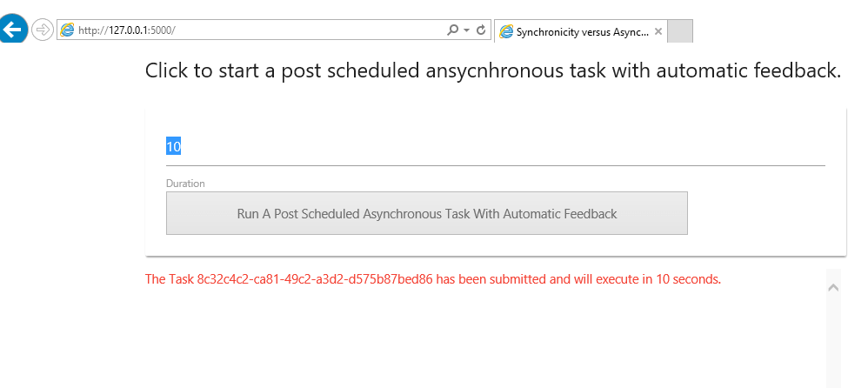Click the favicon on the Synchronicity tab
868x388 pixels.
pyautogui.click(x=506, y=31)
